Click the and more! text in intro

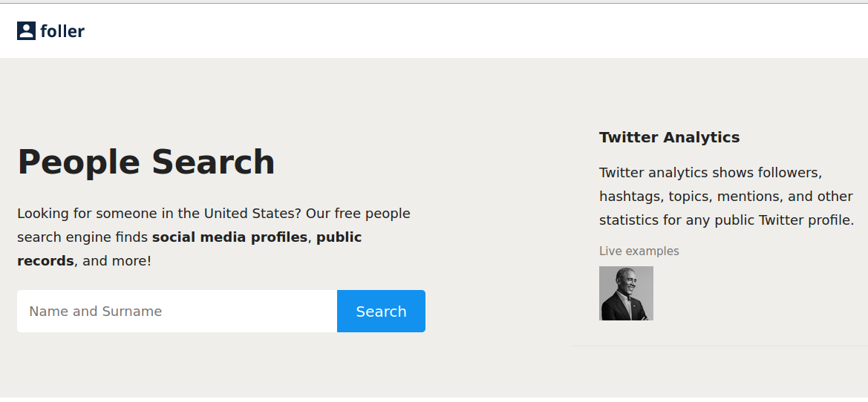pos(117,261)
